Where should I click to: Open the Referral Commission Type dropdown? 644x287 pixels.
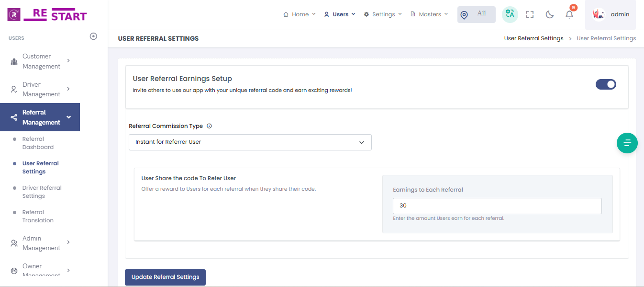coord(250,142)
